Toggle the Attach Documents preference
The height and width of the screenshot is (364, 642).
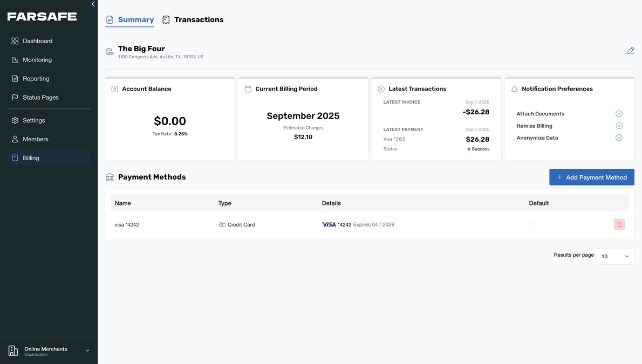(618, 113)
